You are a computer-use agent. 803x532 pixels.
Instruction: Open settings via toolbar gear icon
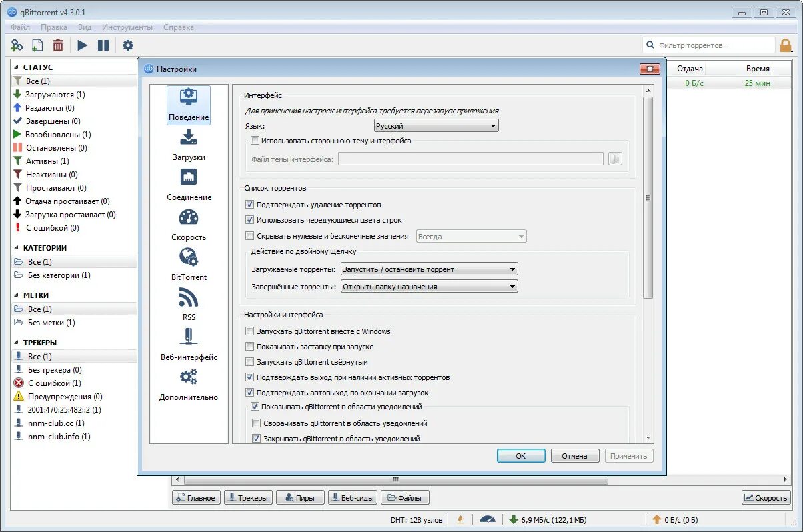127,45
